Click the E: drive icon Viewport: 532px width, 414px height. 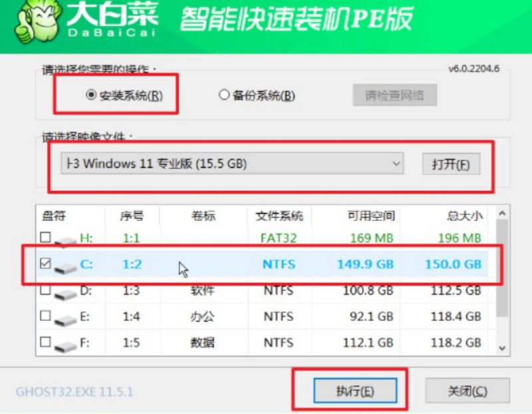click(x=65, y=320)
